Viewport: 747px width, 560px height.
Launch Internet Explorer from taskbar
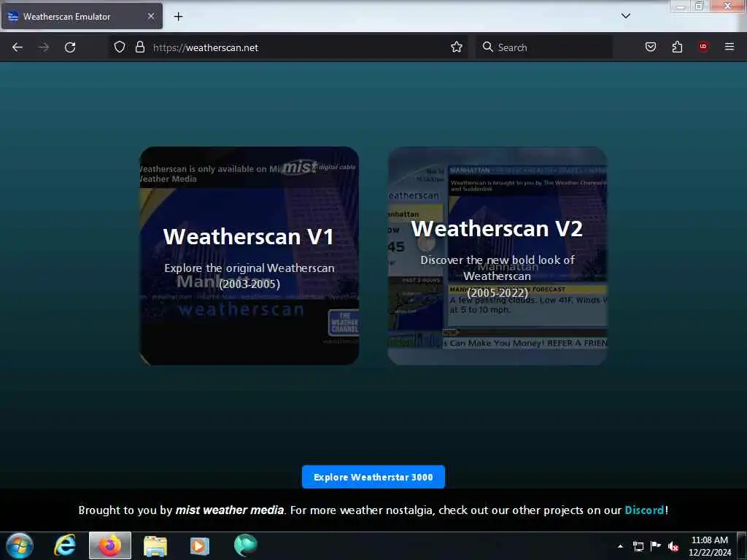pos(65,545)
